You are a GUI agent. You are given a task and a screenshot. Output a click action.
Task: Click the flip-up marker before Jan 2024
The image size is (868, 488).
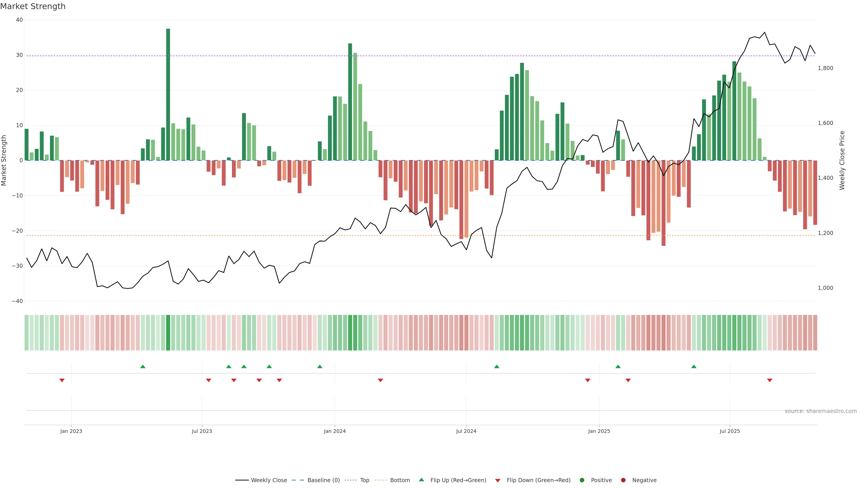(x=320, y=366)
